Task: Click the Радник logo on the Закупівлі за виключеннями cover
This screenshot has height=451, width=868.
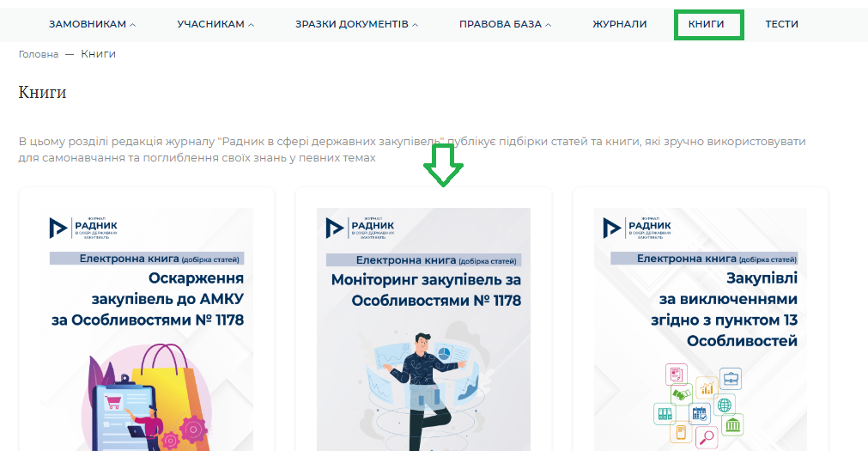Action: [636, 228]
